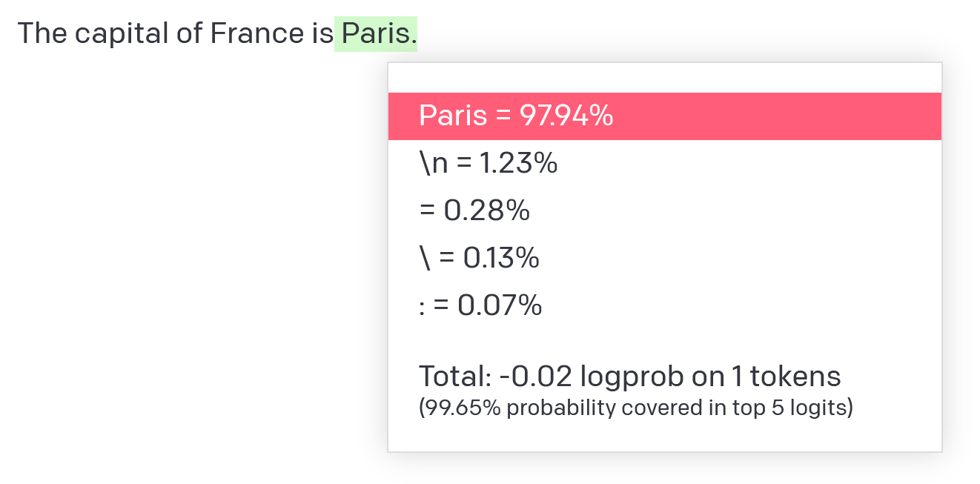Pick the blank token "= 0.28%" entry
The image size is (980, 484).
click(474, 210)
